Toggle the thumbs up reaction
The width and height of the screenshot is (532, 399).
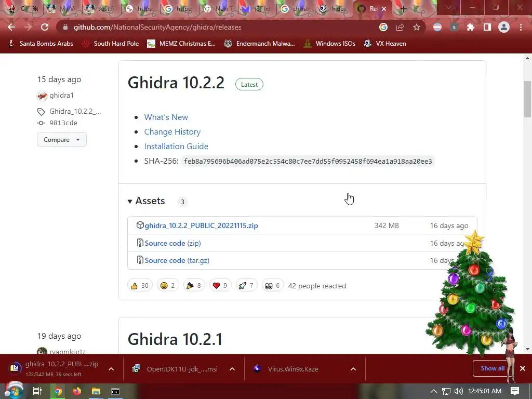(x=140, y=286)
